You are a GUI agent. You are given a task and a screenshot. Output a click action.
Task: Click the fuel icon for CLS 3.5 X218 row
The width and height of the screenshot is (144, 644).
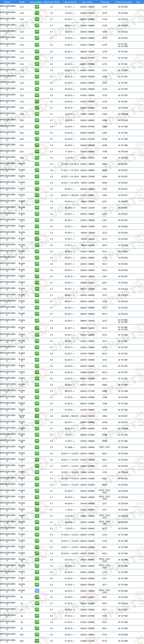37,13
